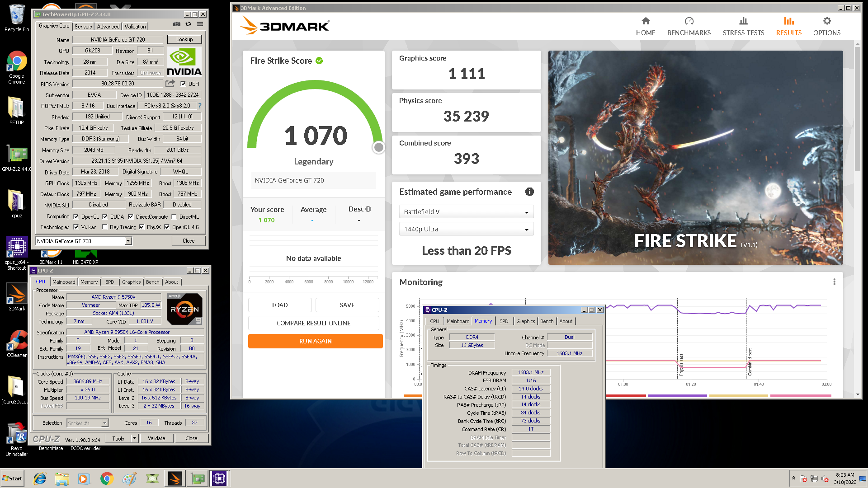Open the GPU-Z.2.44.0 desktop icon
This screenshot has width=868, height=488.
pyautogui.click(x=17, y=158)
